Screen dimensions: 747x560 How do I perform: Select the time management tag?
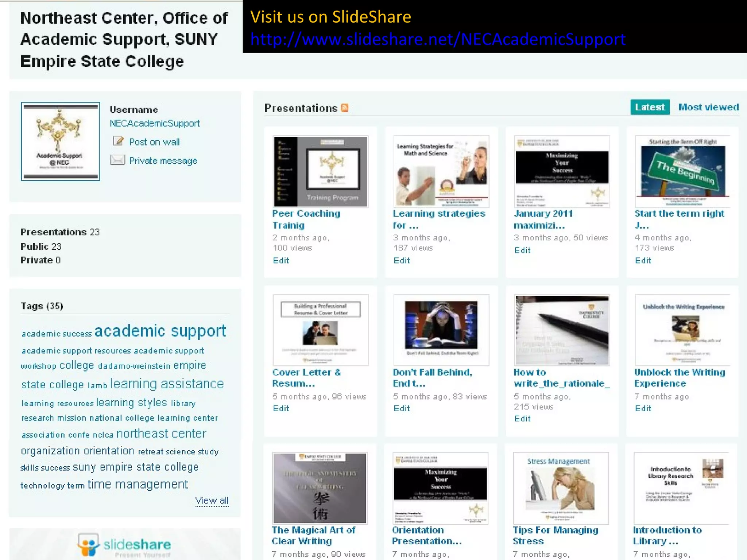click(x=138, y=485)
